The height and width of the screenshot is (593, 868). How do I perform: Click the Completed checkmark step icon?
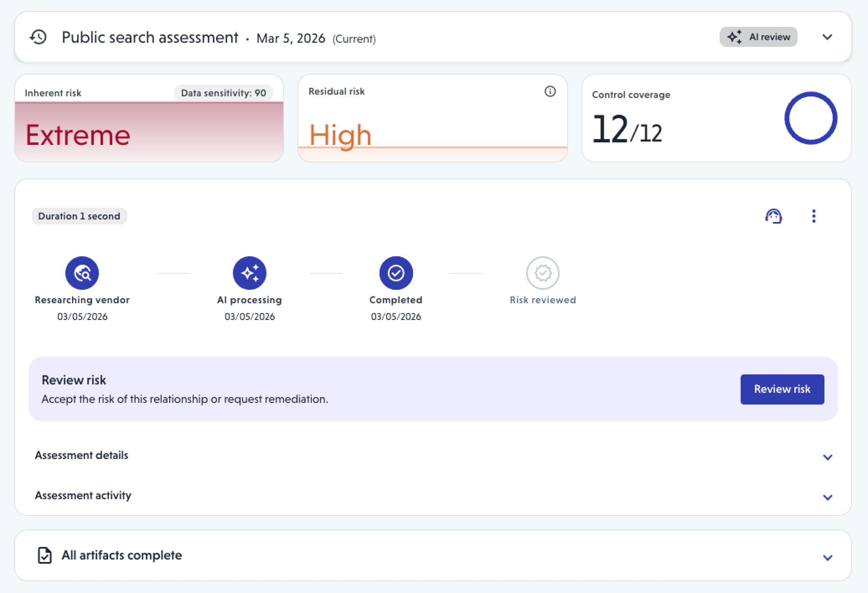tap(396, 273)
